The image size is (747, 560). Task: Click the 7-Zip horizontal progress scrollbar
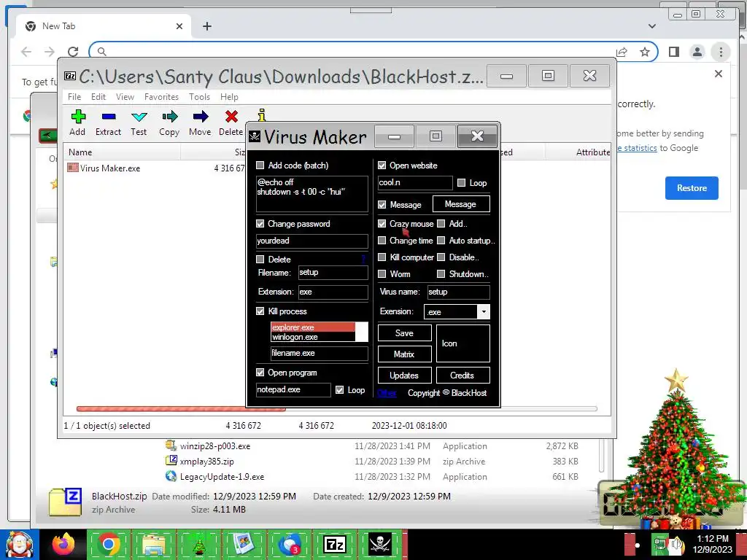(x=181, y=408)
